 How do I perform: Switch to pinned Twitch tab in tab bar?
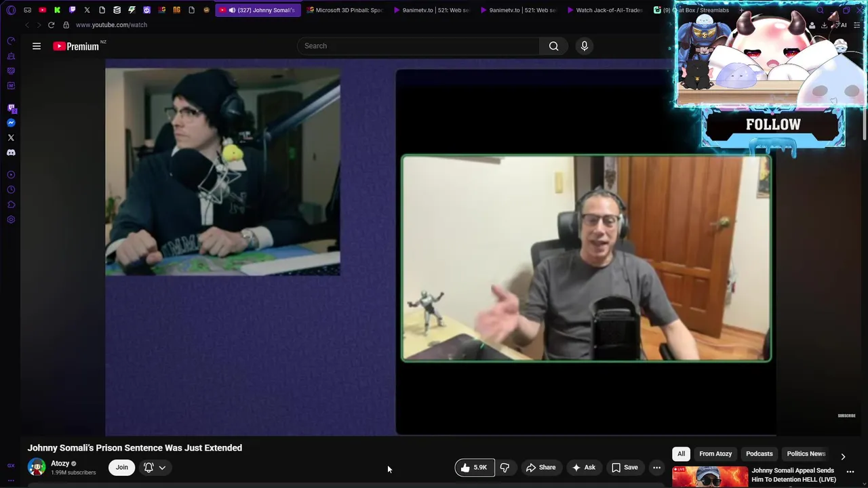72,10
